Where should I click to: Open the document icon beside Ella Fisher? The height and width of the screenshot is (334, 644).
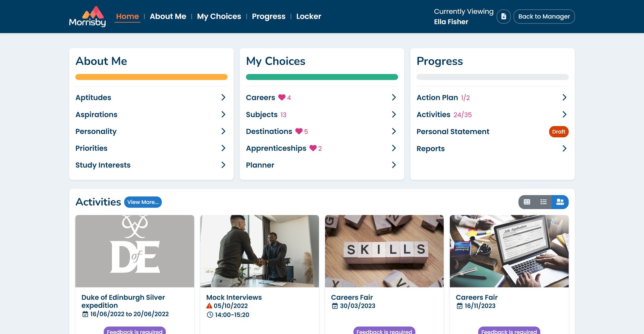pyautogui.click(x=503, y=16)
